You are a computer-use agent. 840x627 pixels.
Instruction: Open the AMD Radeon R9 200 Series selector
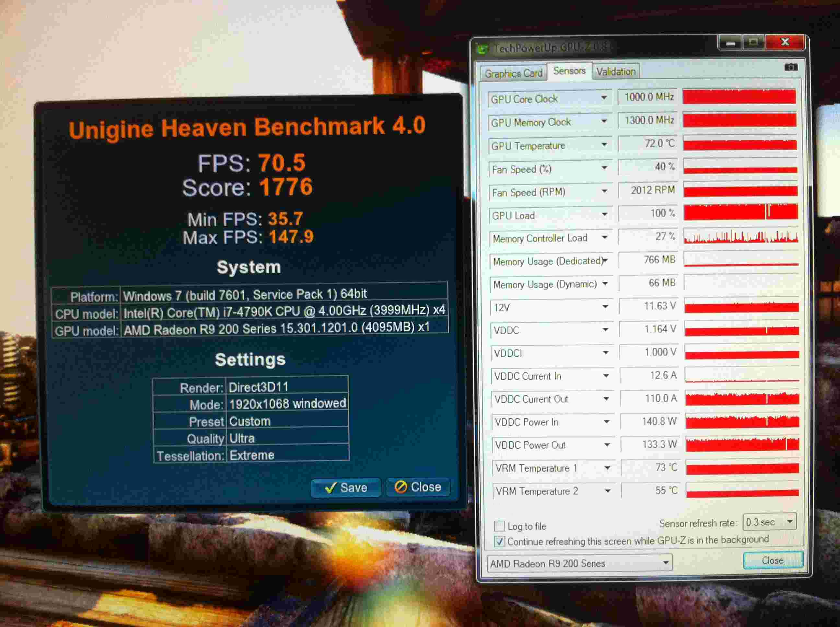pos(579,563)
